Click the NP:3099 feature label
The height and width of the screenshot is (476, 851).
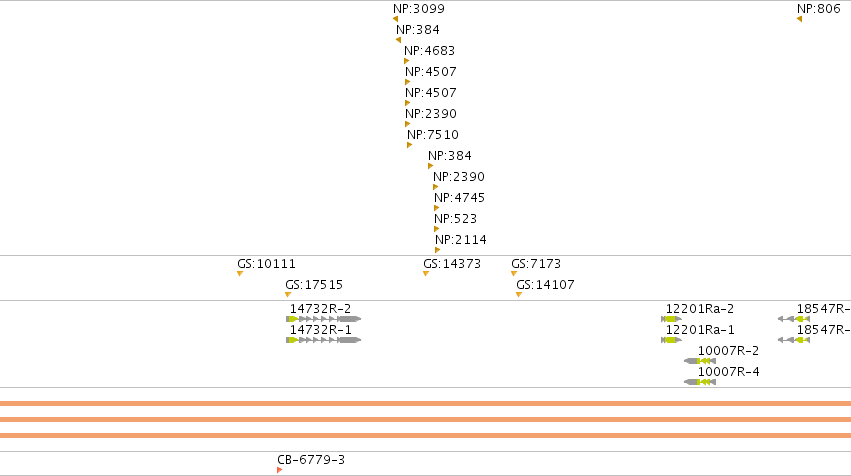click(x=418, y=9)
